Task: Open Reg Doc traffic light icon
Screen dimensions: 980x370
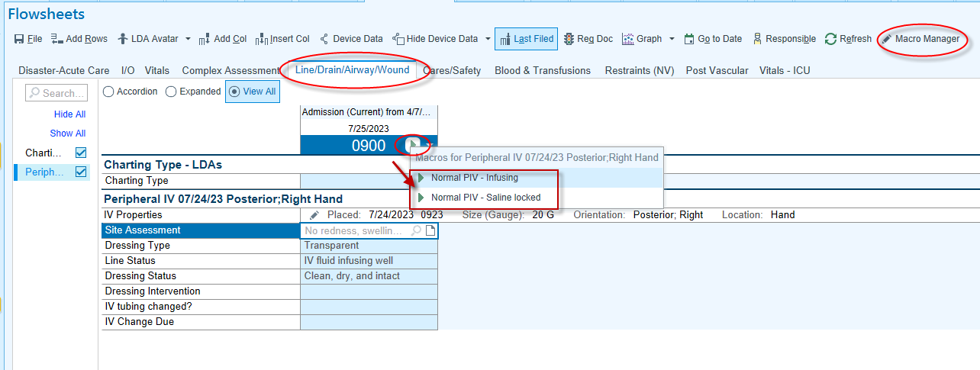Action: [569, 39]
